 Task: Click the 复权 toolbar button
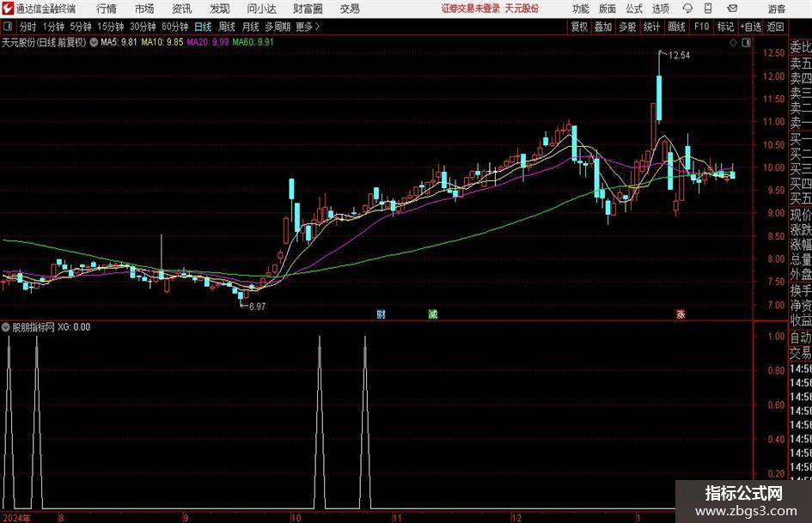(579, 27)
